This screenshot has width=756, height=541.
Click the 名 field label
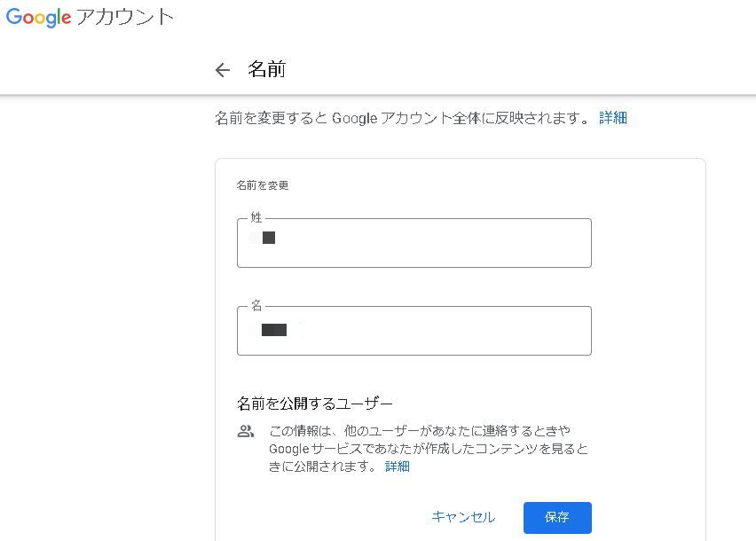click(256, 305)
